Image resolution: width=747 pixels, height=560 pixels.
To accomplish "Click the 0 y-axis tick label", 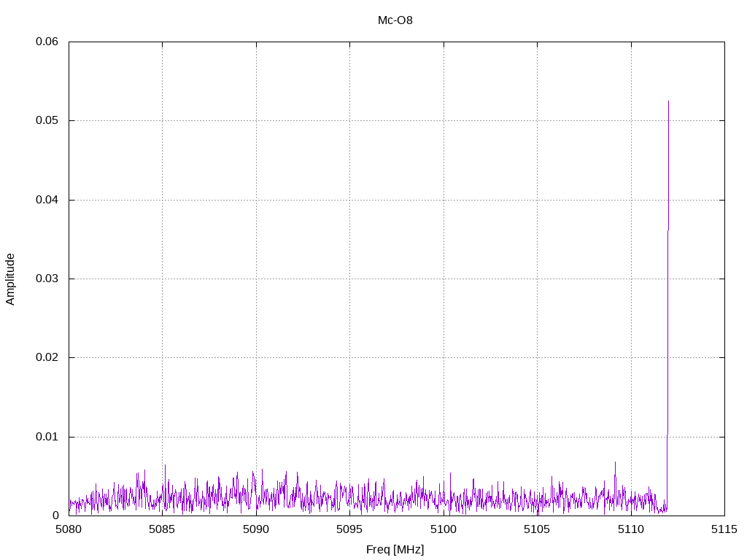I will click(55, 516).
